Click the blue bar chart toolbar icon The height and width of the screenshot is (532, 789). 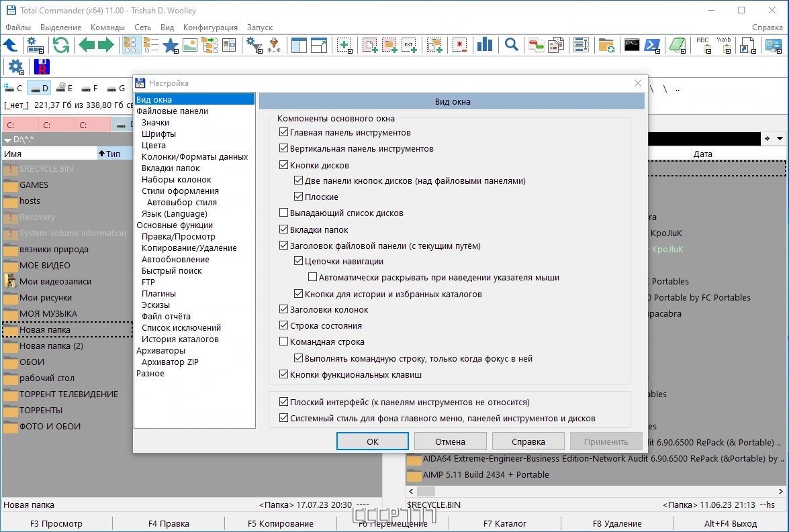485,45
